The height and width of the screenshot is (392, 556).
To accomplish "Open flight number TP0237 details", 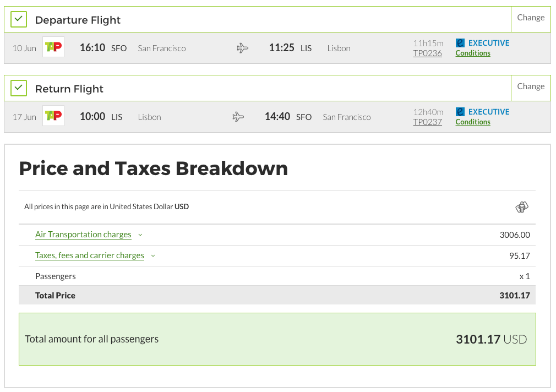I will pos(428,122).
